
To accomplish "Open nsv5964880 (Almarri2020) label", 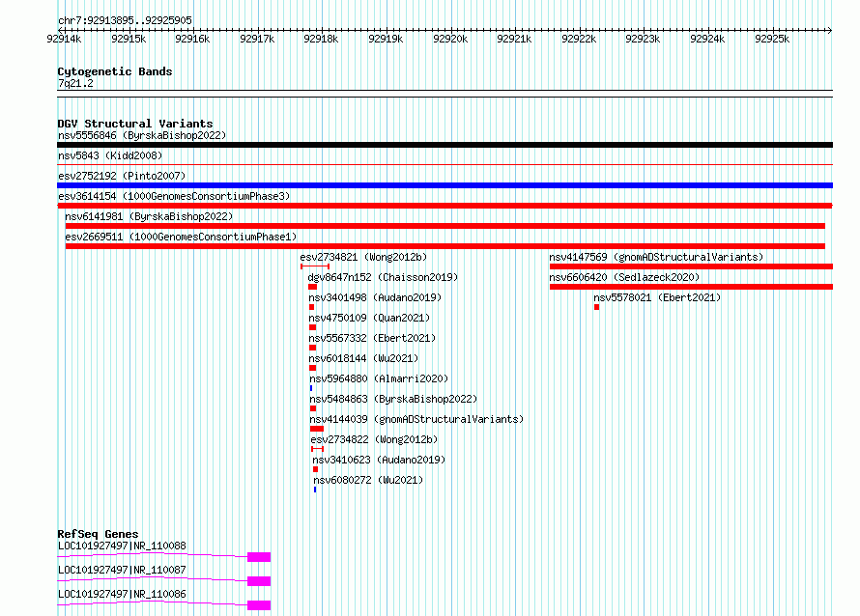I will 379,378.
